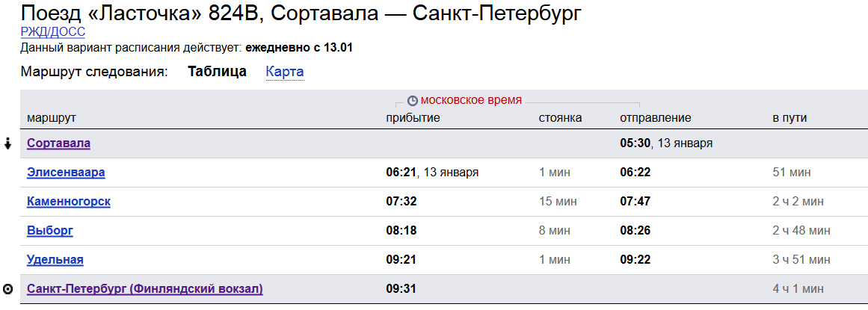Click the прибытие column header
The height and width of the screenshot is (310, 868).
(413, 118)
